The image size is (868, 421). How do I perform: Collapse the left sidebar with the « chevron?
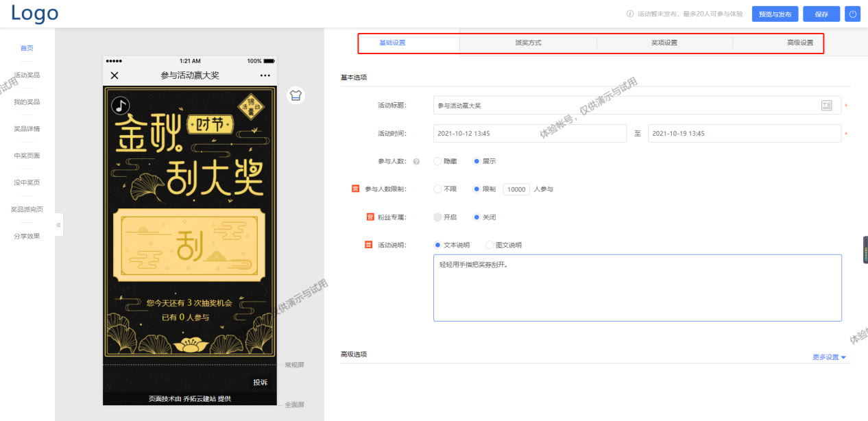pos(58,224)
